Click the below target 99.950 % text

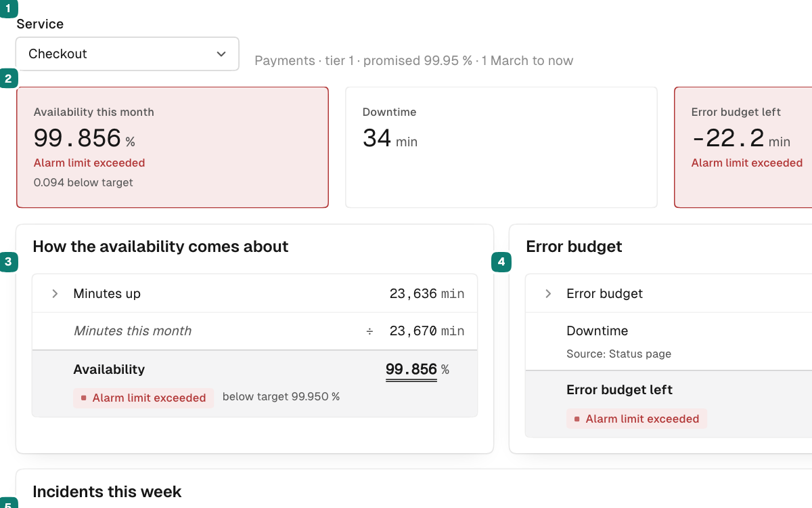pos(281,397)
